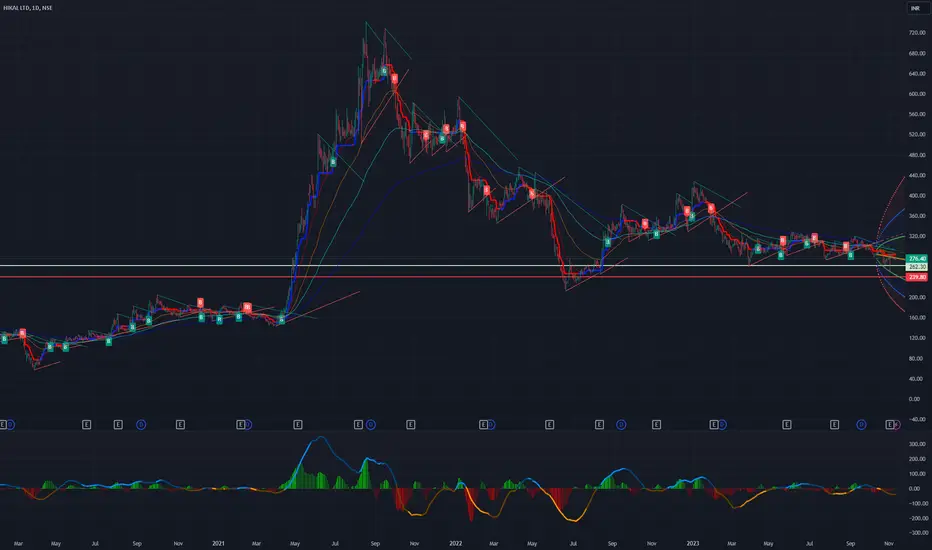Viewport: 932px width, 550px height.
Task: Open the INR currency selector
Action: (x=915, y=8)
